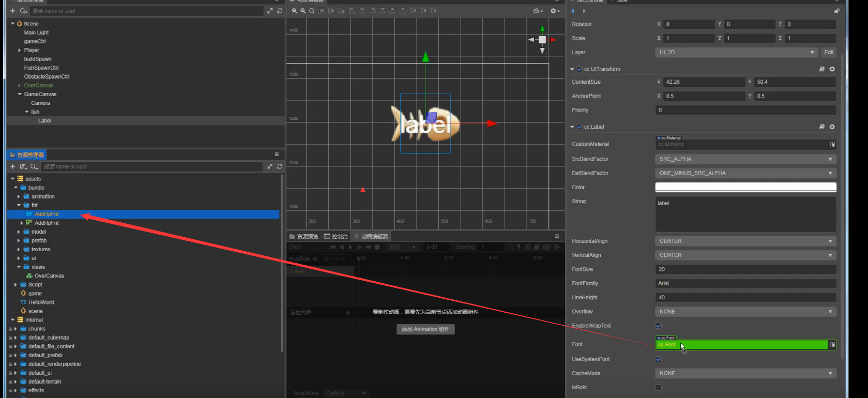
Task: Uncheck the EnableWrapText checkbox
Action: pyautogui.click(x=658, y=326)
